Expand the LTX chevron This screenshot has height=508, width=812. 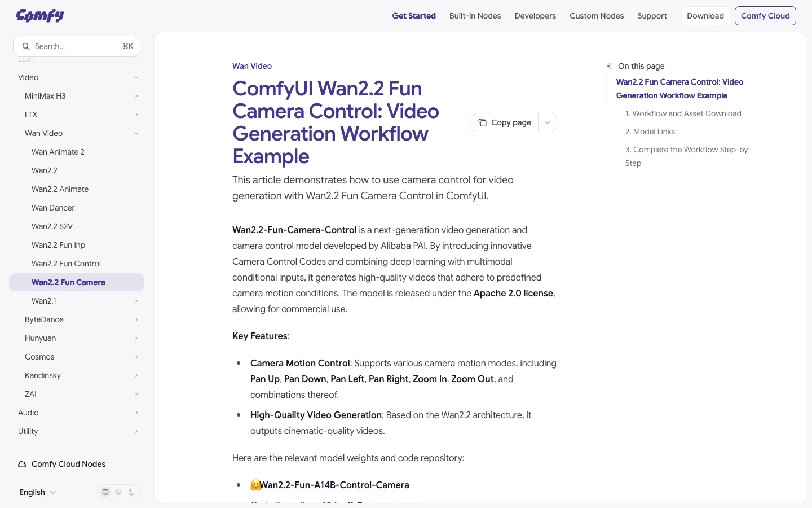coord(136,115)
